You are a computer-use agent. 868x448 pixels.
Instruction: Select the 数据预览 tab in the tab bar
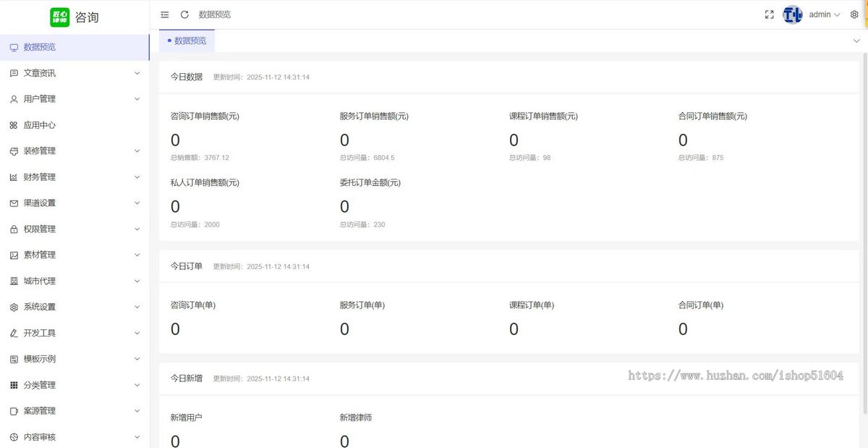click(189, 41)
